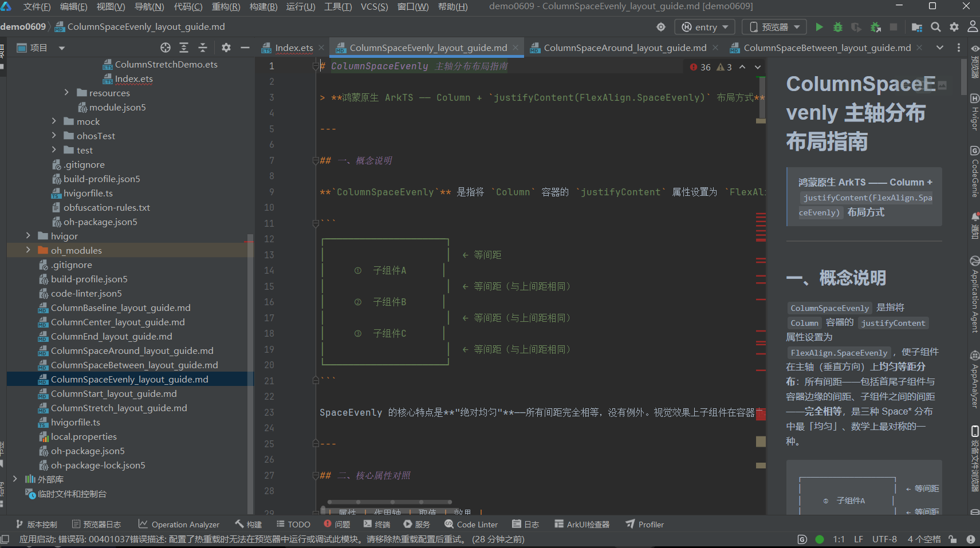This screenshot has height=548, width=980.
Task: Open ArkUI inspector tool window
Action: (582, 525)
